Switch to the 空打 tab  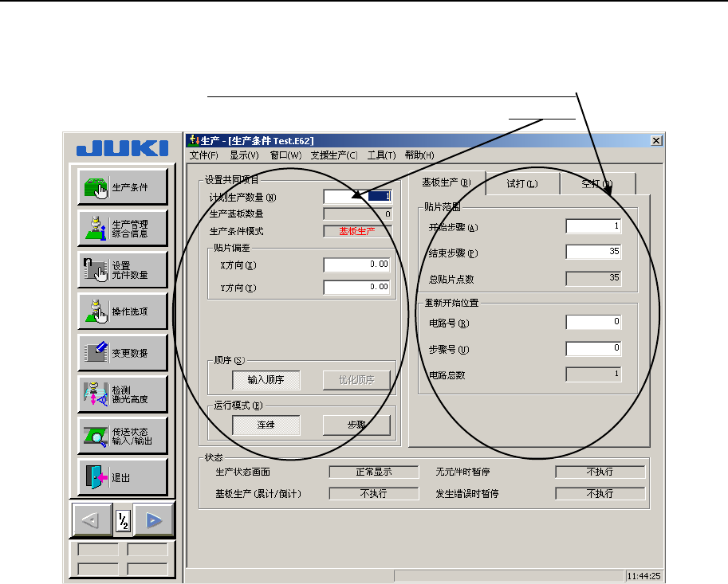(x=598, y=184)
